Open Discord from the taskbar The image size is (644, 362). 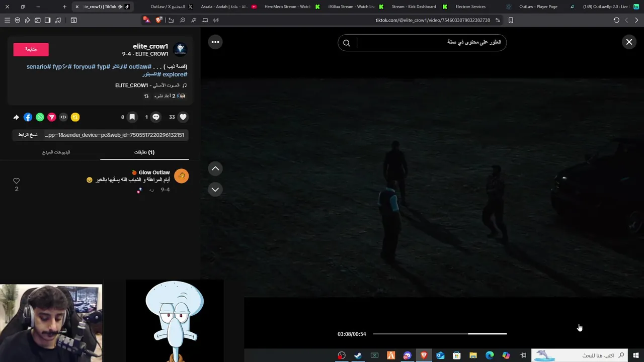tap(407, 355)
